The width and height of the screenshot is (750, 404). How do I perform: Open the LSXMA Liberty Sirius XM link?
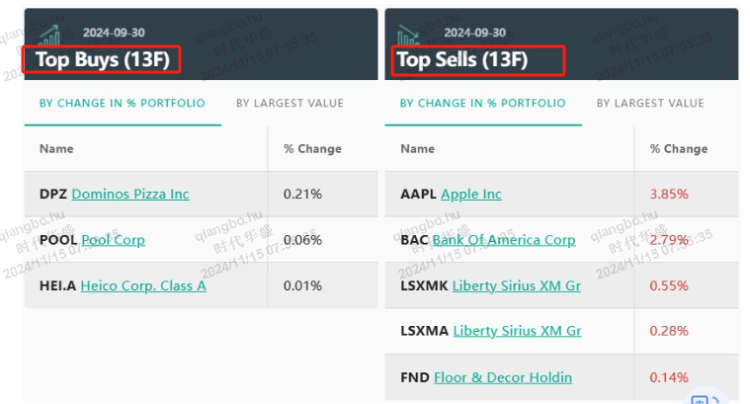pos(516,331)
